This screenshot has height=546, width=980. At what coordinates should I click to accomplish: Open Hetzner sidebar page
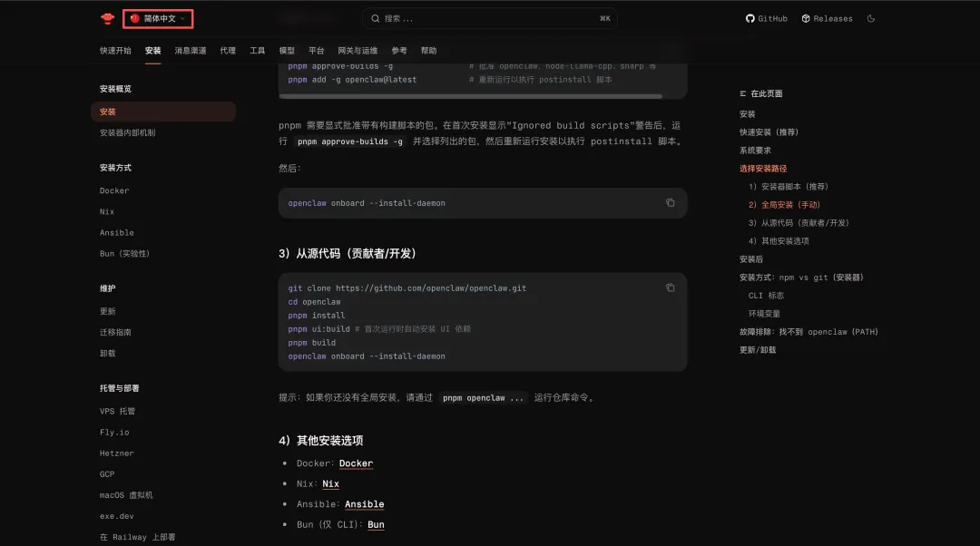click(117, 453)
